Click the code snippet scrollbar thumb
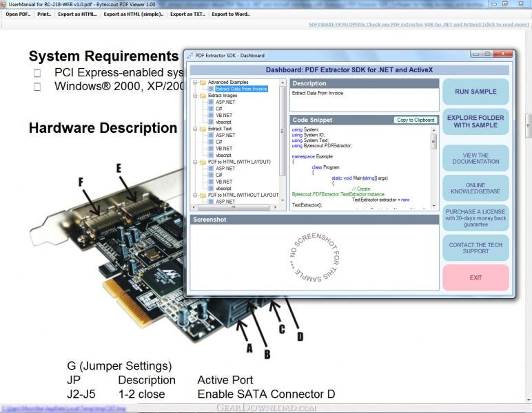Viewport: 532px width, 413px height. pyautogui.click(x=433, y=141)
